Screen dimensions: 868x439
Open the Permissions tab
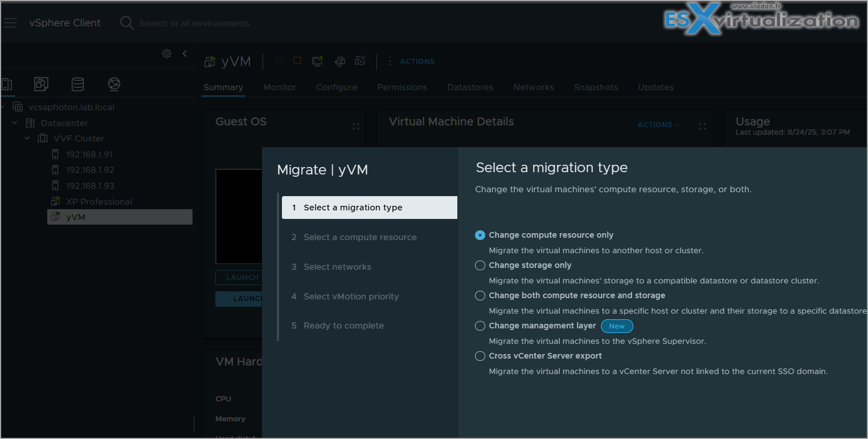point(402,87)
